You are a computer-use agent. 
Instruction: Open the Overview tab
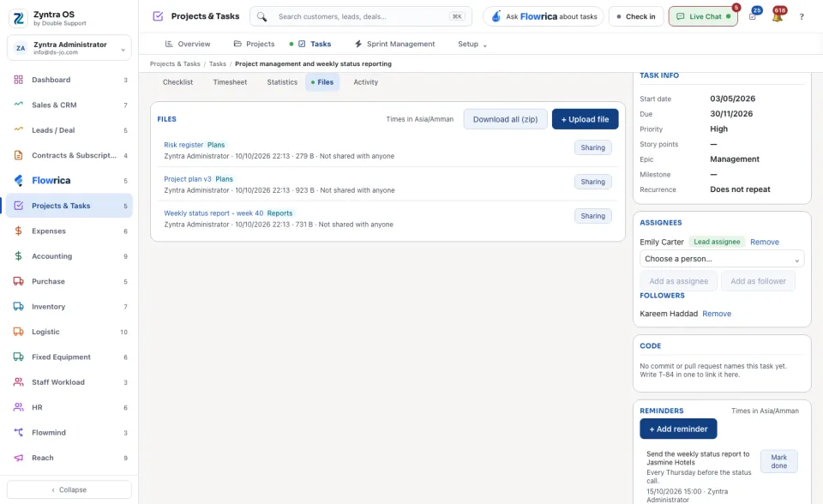coord(188,44)
